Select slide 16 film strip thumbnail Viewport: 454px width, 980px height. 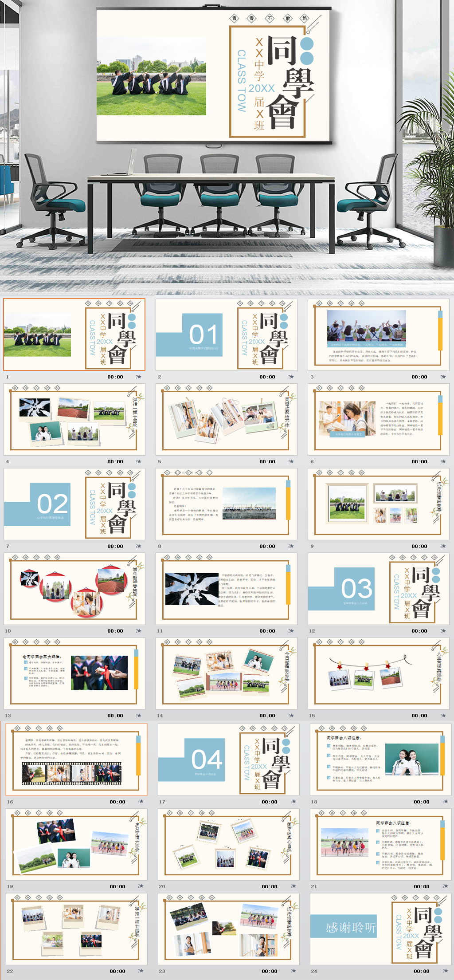(x=77, y=760)
